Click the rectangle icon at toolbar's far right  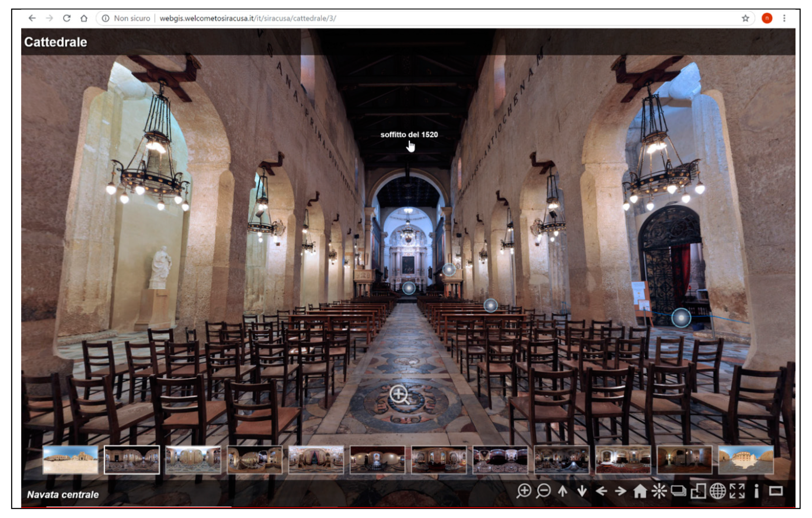(x=776, y=491)
